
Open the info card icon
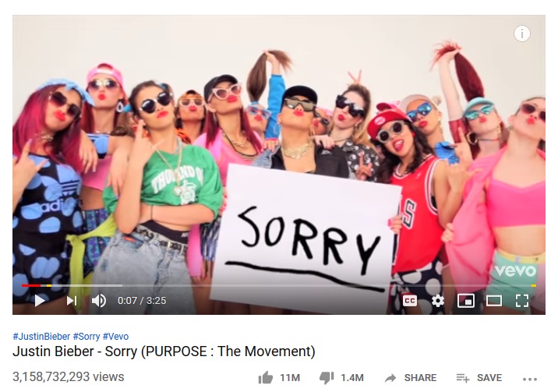pyautogui.click(x=522, y=34)
